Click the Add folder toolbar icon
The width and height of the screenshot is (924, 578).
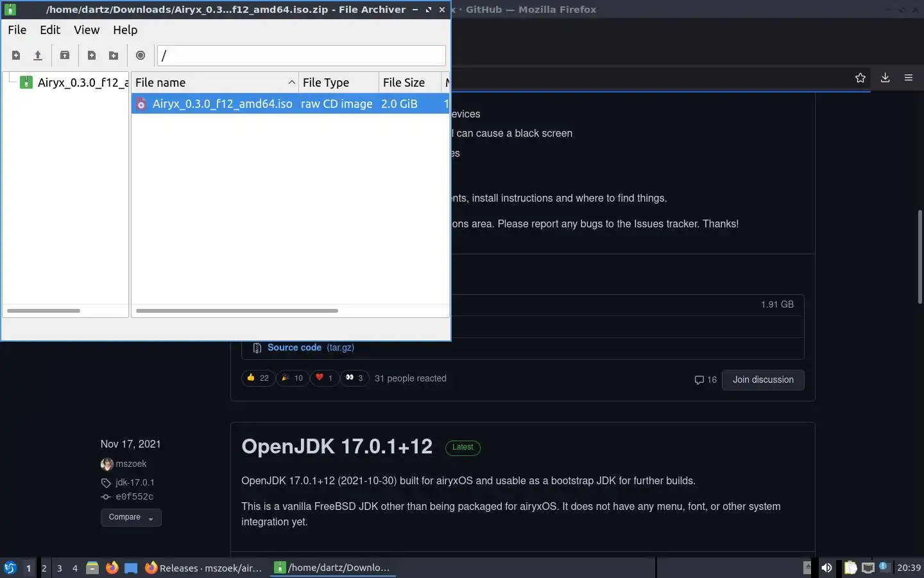[x=114, y=55]
